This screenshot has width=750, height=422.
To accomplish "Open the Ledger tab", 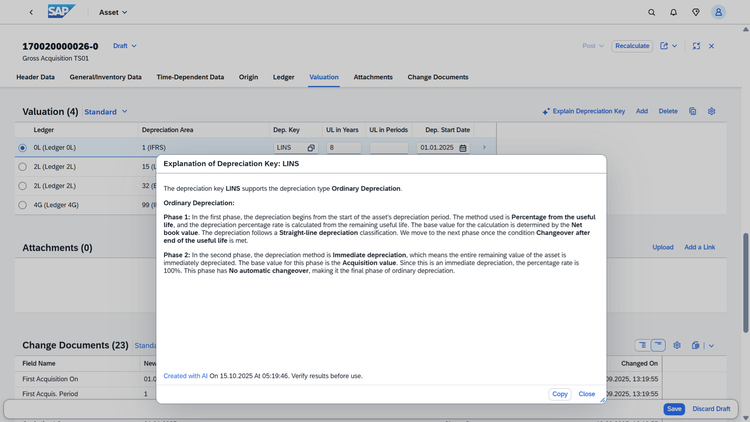I will [x=284, y=77].
